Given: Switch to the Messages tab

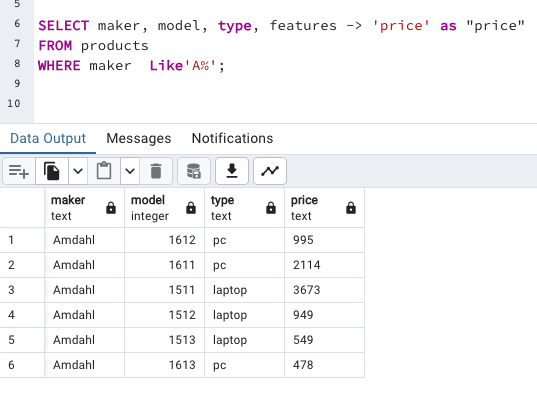Looking at the screenshot, I should click(x=139, y=138).
